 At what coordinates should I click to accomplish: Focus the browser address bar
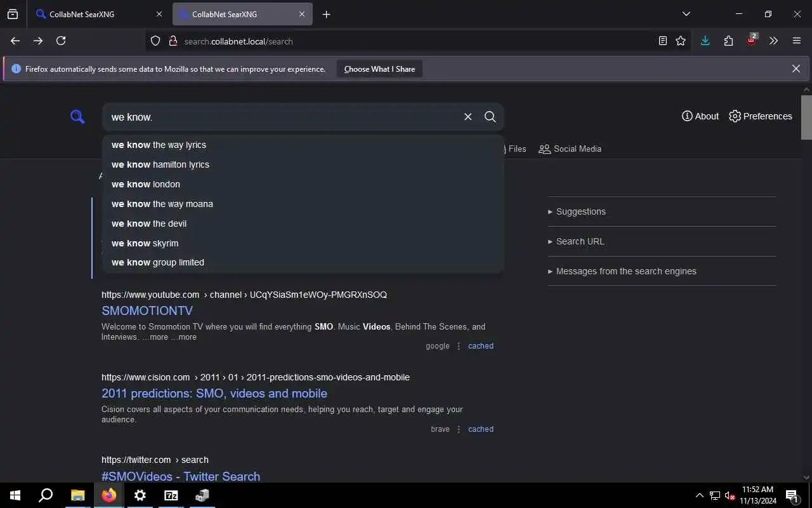(x=416, y=41)
